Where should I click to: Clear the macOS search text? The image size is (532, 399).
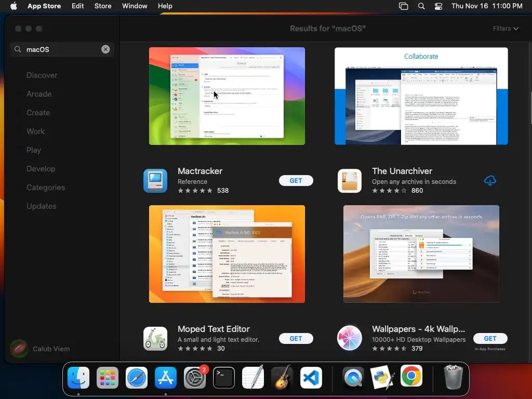pos(105,49)
